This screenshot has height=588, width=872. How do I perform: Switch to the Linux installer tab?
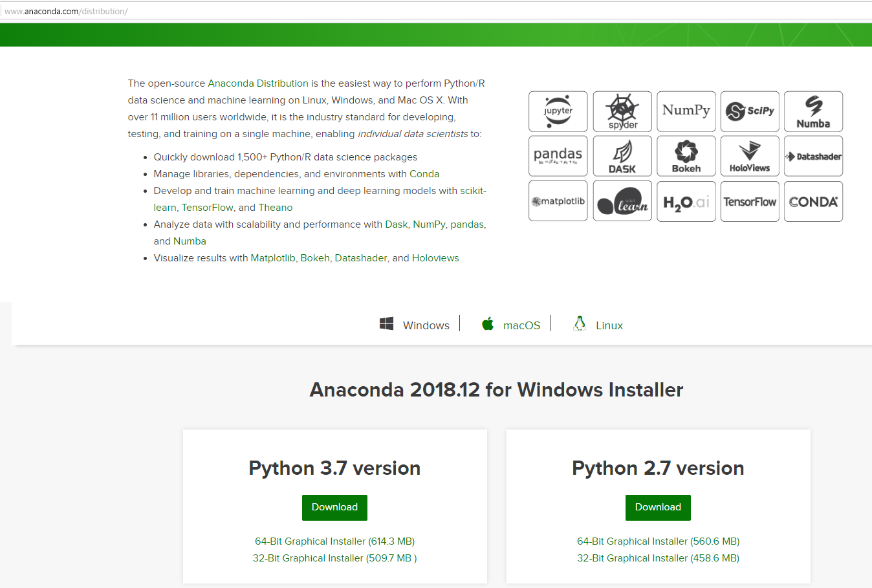[598, 325]
